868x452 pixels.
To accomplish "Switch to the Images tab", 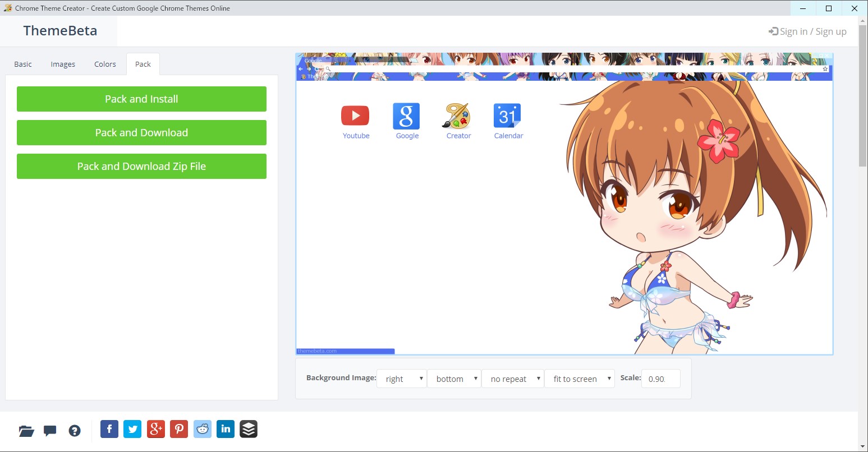I will point(63,64).
